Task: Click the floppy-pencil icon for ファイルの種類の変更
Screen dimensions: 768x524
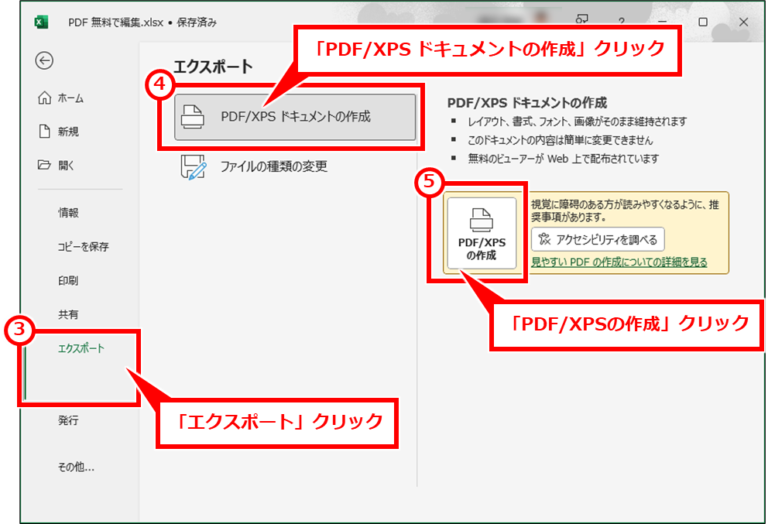Action: tap(193, 167)
